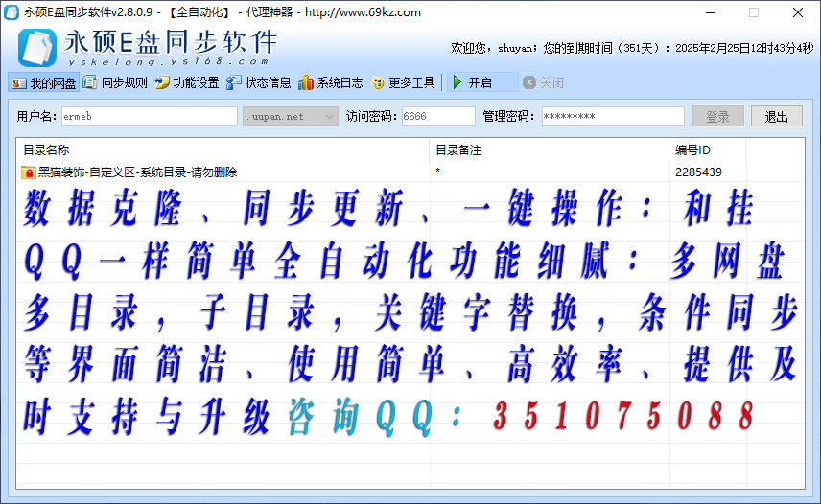Click the grey 关闭 stop icon

point(528,83)
